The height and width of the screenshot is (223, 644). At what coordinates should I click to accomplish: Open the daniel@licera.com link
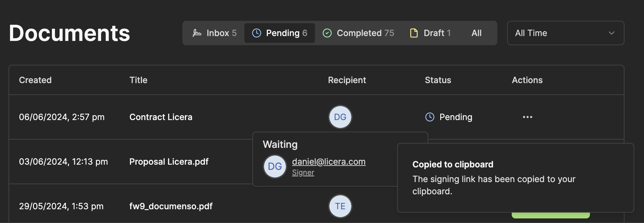328,162
